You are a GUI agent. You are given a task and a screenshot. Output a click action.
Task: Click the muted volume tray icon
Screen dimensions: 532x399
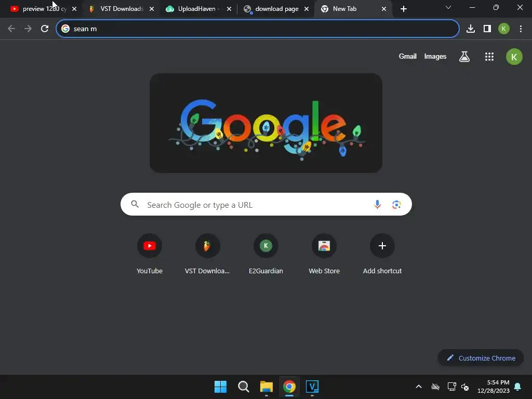[465, 387]
